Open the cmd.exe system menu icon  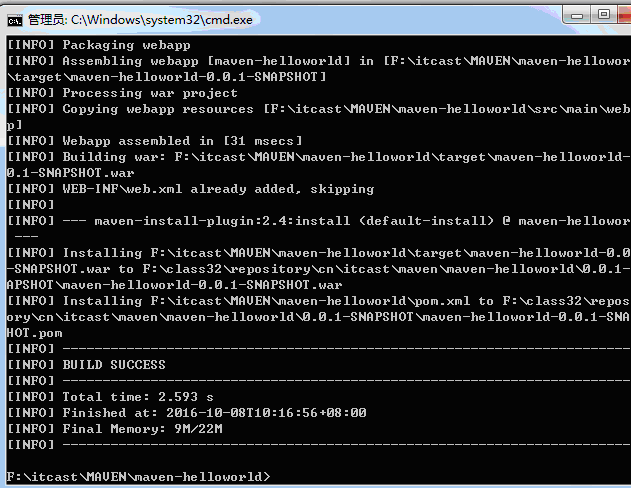point(14,21)
